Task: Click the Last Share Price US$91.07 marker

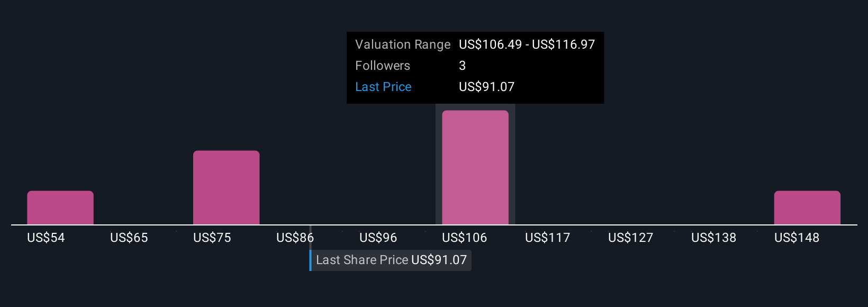Action: click(x=391, y=260)
